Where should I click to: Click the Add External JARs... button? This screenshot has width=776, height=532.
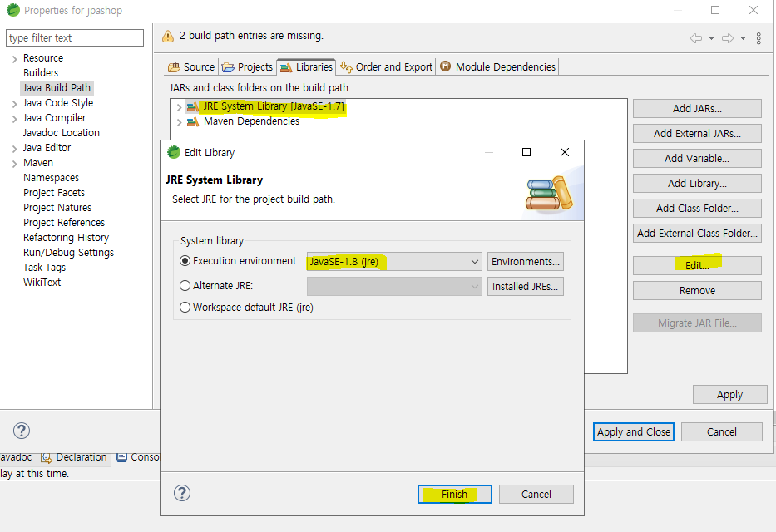pos(697,134)
